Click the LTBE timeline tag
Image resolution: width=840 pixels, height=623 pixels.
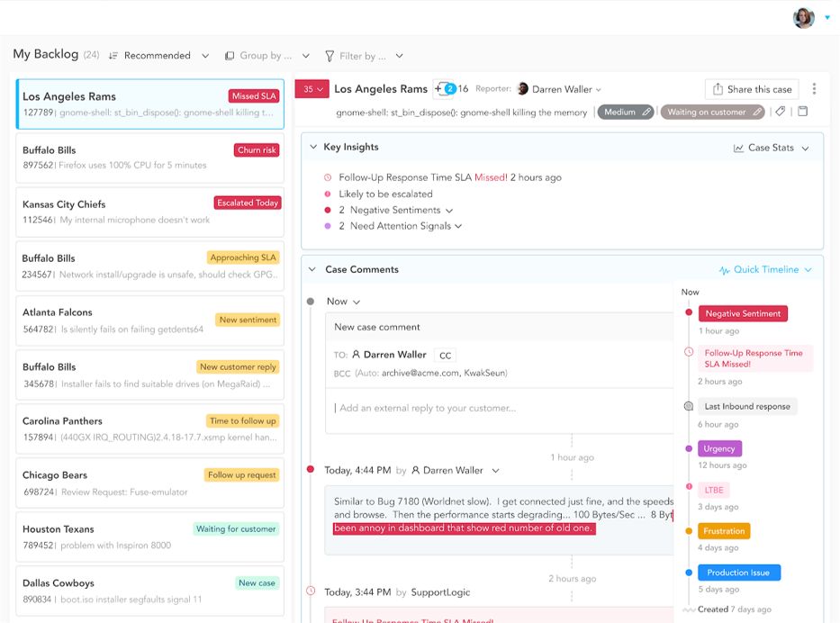coord(714,490)
